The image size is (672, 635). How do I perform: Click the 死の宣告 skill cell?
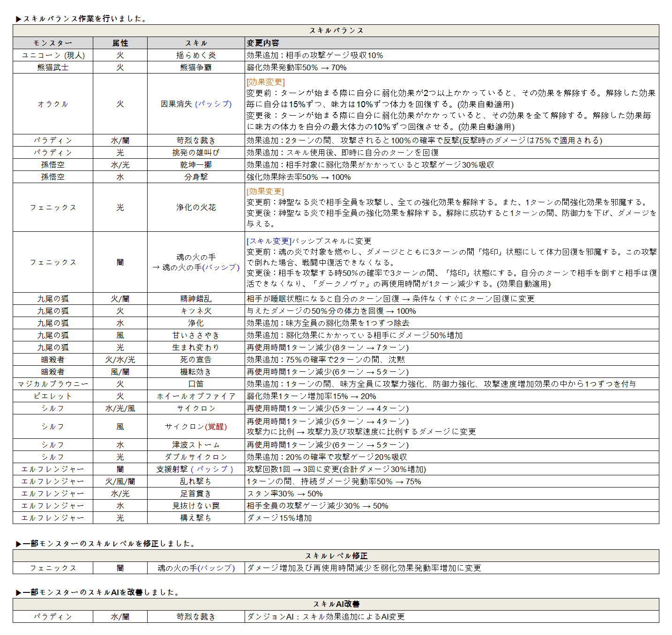[x=196, y=360]
